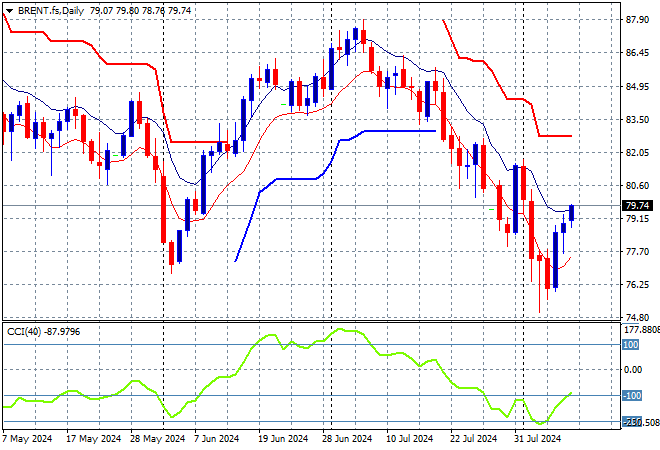The width and height of the screenshot is (660, 450).
Task: Click the OHLC values 79.07 79.80 78.76 79.74
Action: coord(141,11)
